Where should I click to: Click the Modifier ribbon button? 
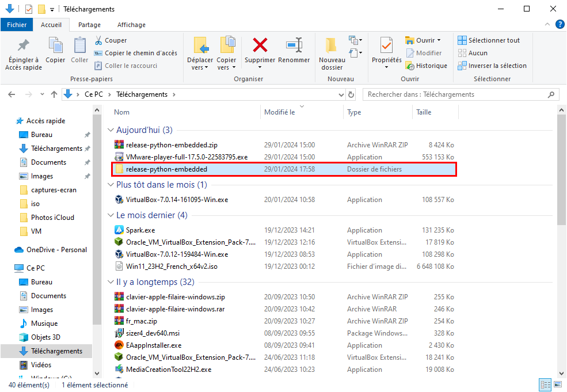tap(424, 53)
